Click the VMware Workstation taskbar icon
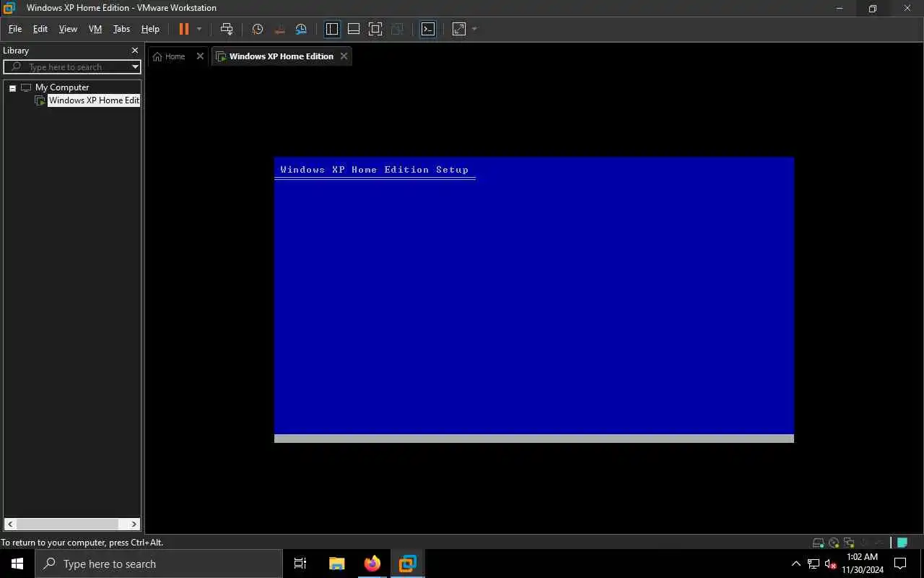 [x=408, y=564]
